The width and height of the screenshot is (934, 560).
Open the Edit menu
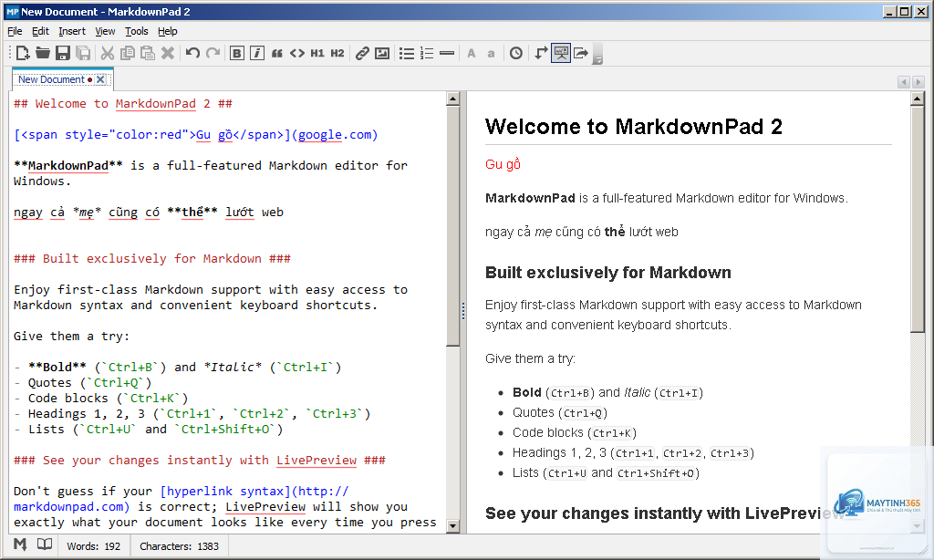40,31
